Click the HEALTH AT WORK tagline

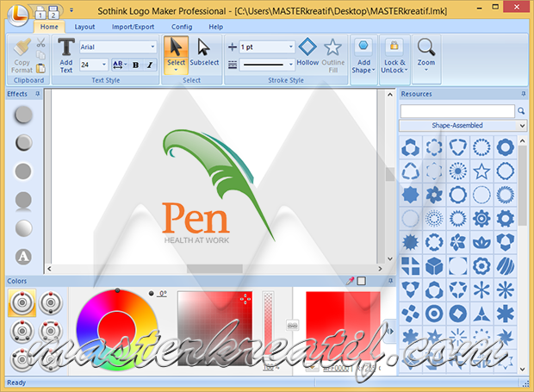click(196, 240)
